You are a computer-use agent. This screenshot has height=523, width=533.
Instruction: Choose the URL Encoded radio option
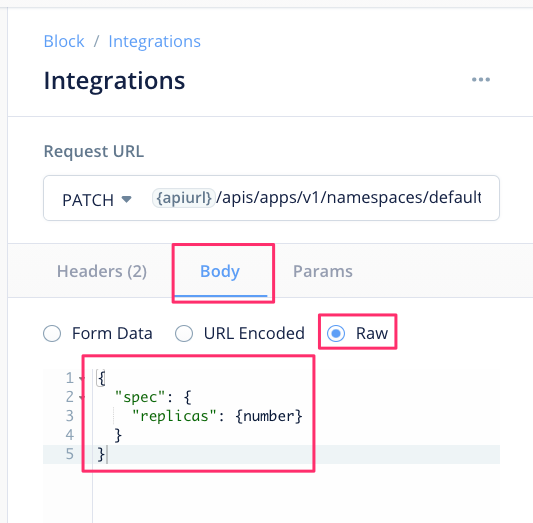tap(184, 333)
